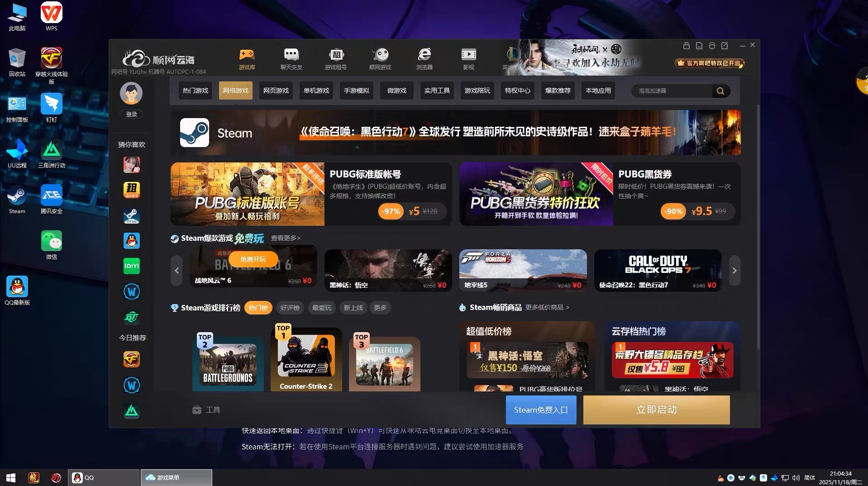Launch the 浏览器 browser icon
The width and height of the screenshot is (868, 486).
pos(424,58)
